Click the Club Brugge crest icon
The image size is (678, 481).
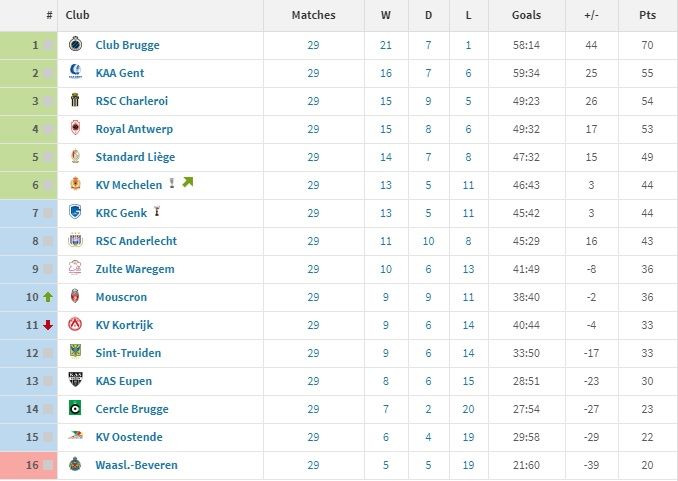pos(75,44)
